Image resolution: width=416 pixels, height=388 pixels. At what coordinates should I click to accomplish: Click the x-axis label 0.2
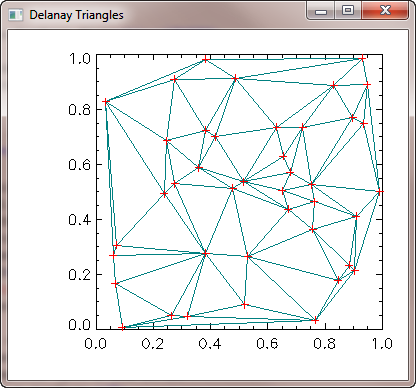coord(153,344)
